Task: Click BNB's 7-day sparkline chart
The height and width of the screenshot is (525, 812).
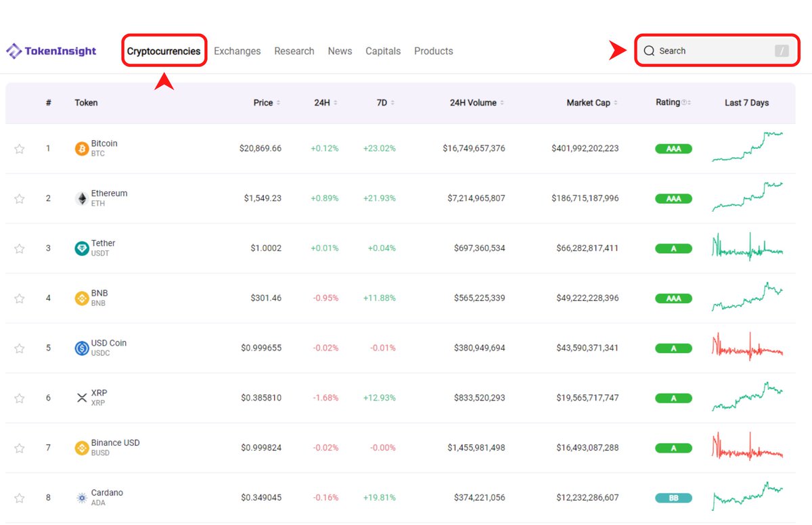Action: 747,297
